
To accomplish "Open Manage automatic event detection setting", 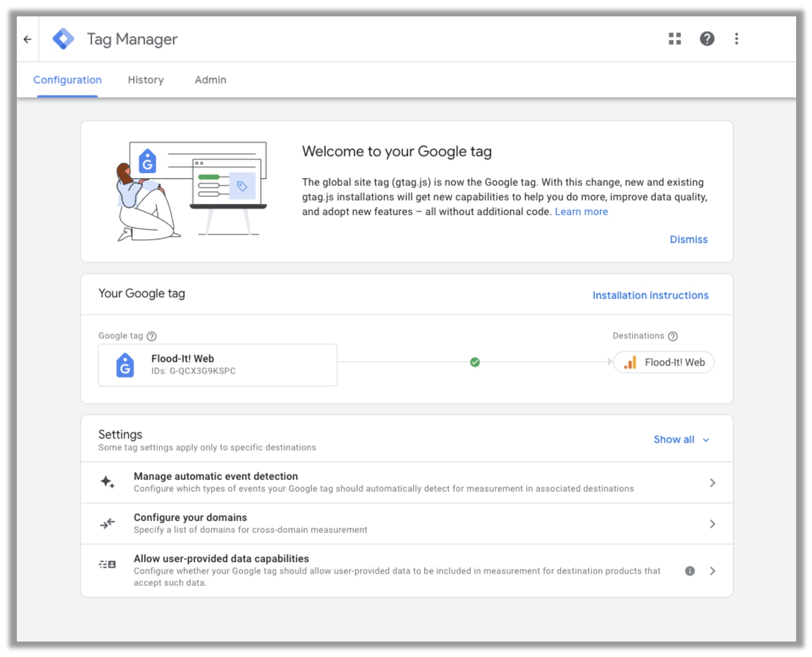I will [x=407, y=482].
